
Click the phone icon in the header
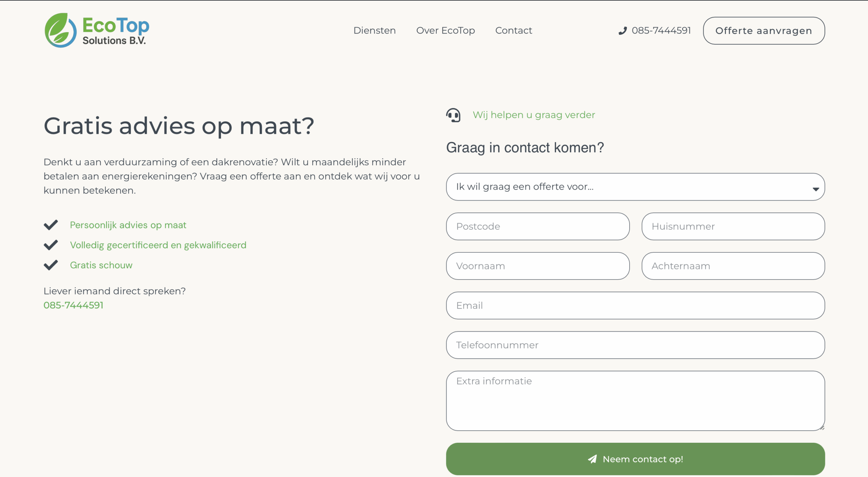pyautogui.click(x=623, y=31)
